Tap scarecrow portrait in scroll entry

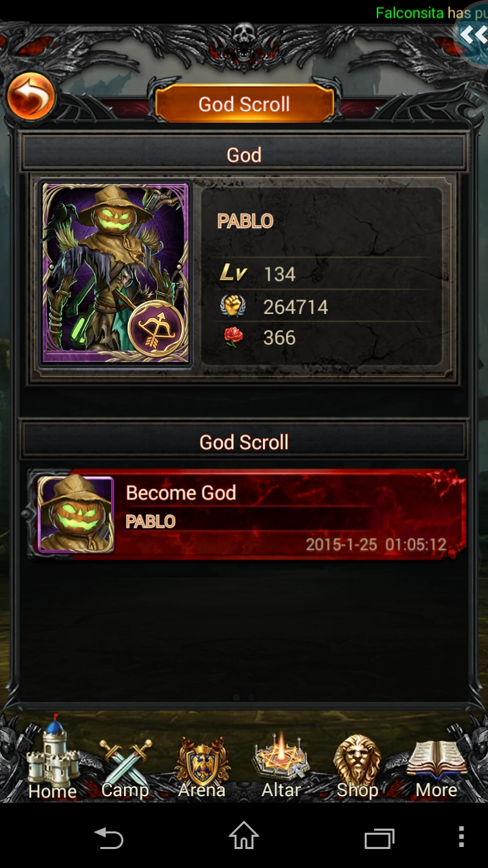pos(75,514)
